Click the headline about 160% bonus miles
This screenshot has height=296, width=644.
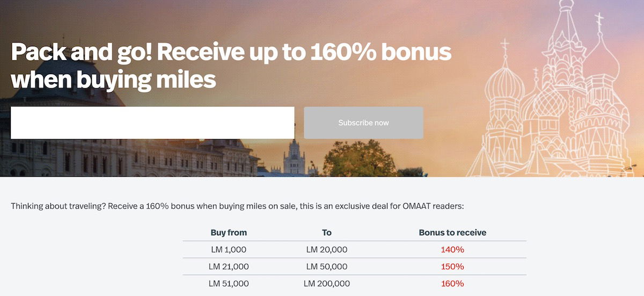231,66
